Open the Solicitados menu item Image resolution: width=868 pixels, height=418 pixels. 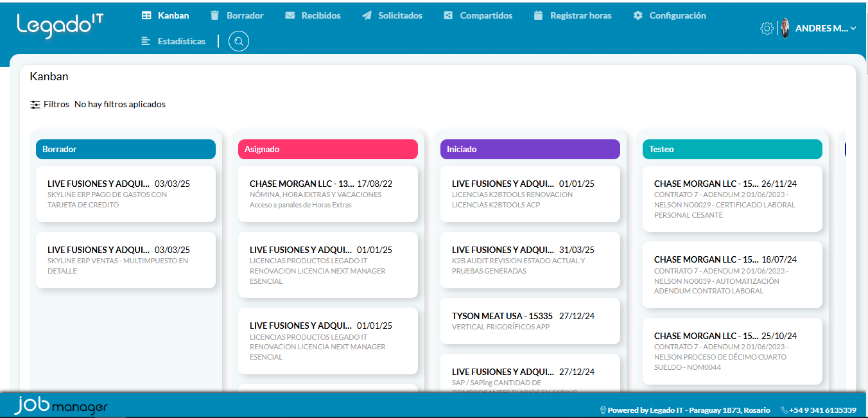(392, 15)
